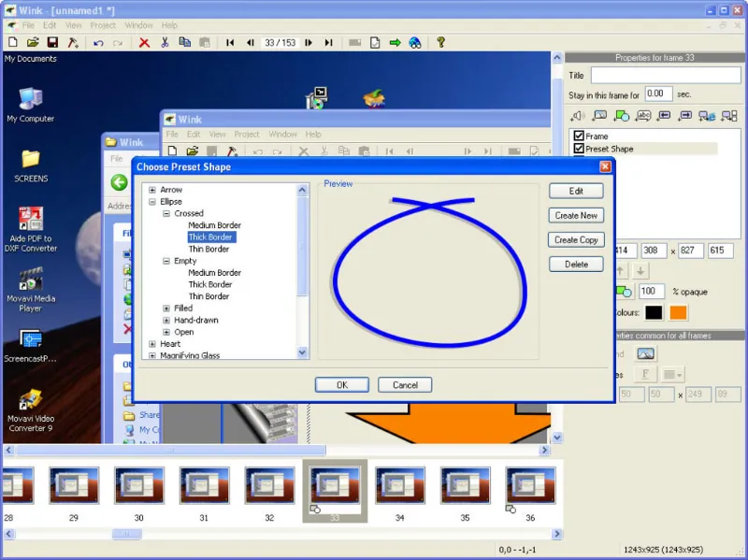This screenshot has height=560, width=748.
Task: Expand the Heart tree node
Action: click(152, 344)
